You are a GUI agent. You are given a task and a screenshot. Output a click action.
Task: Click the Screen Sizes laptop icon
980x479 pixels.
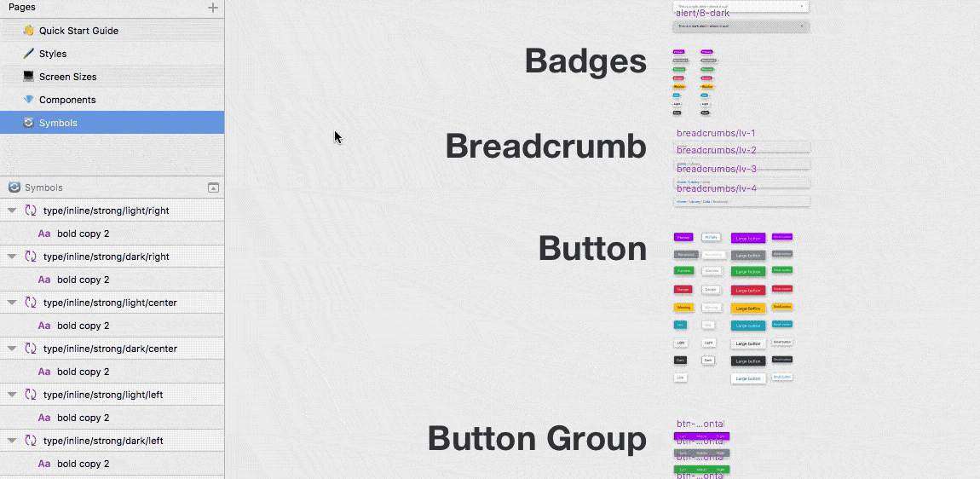coord(28,77)
